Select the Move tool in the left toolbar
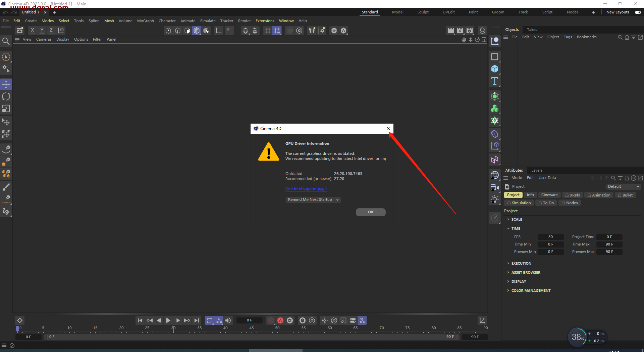The image size is (644, 352). point(6,84)
